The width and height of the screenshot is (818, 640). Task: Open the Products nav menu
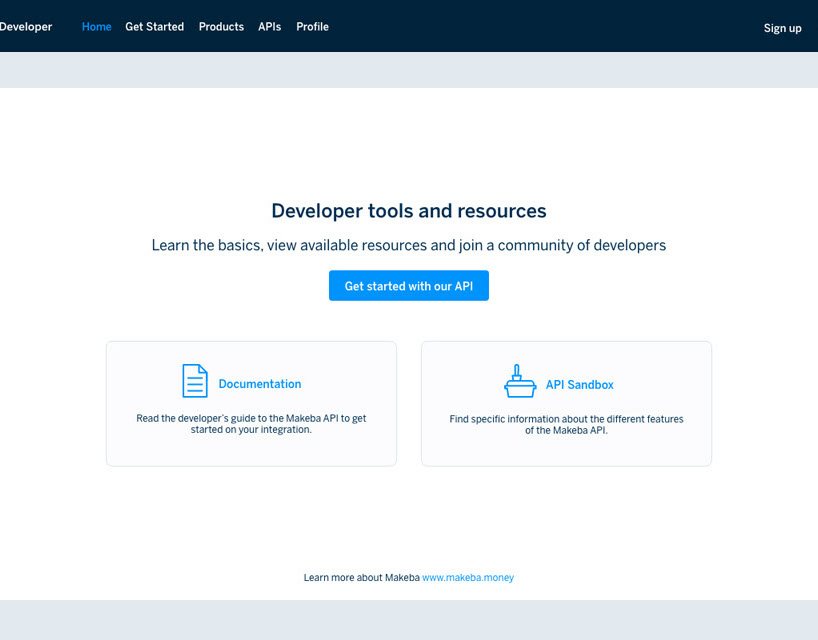221,27
